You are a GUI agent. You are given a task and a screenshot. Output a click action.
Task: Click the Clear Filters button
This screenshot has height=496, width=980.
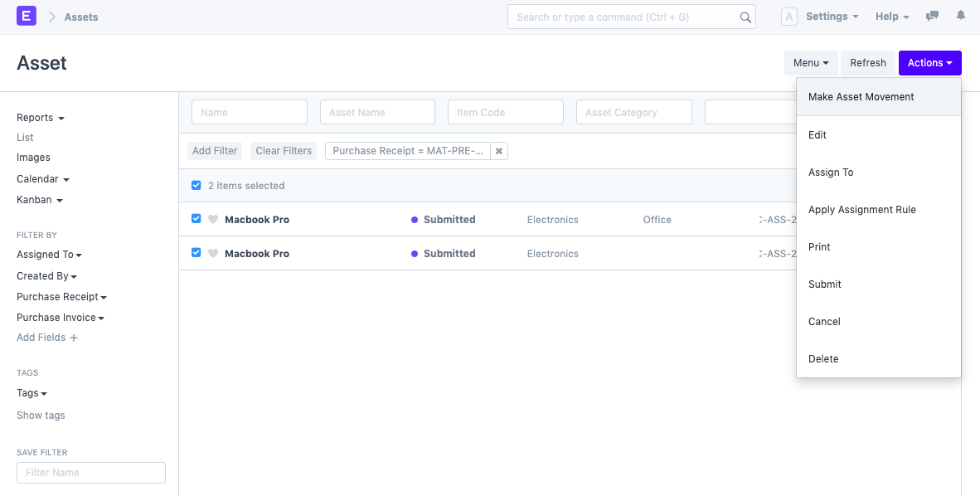pyautogui.click(x=284, y=151)
